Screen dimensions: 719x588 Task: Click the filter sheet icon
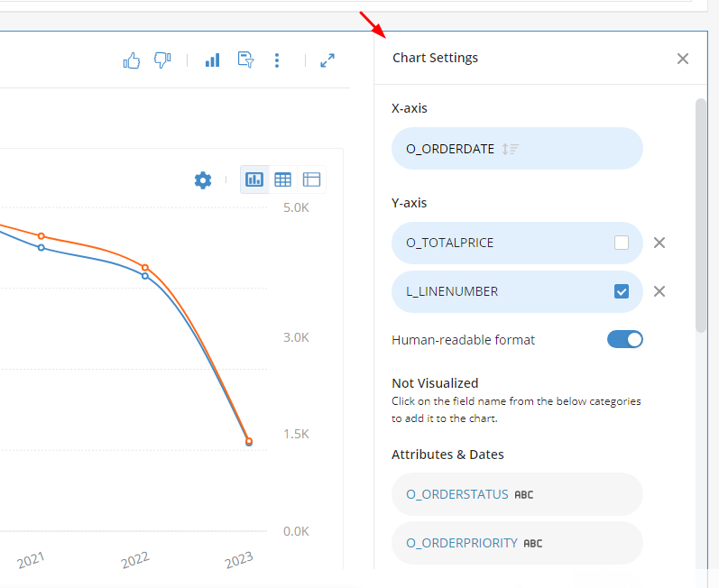tap(245, 60)
